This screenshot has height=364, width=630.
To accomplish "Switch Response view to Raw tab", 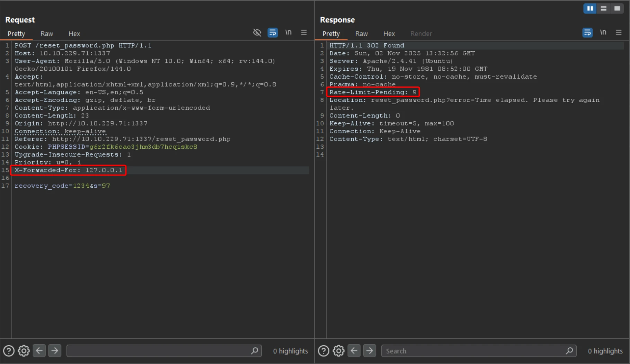I will [x=361, y=34].
